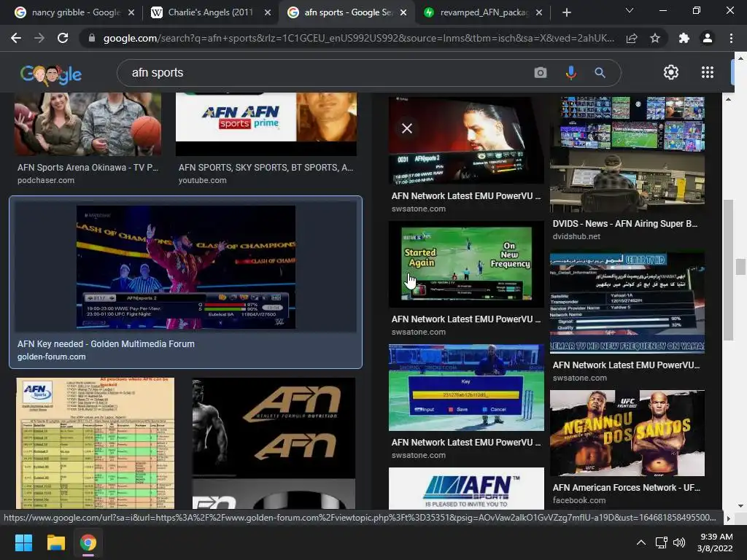Click scroll-up arrow of preview panel
This screenshot has width=747, height=560.
tap(728, 99)
